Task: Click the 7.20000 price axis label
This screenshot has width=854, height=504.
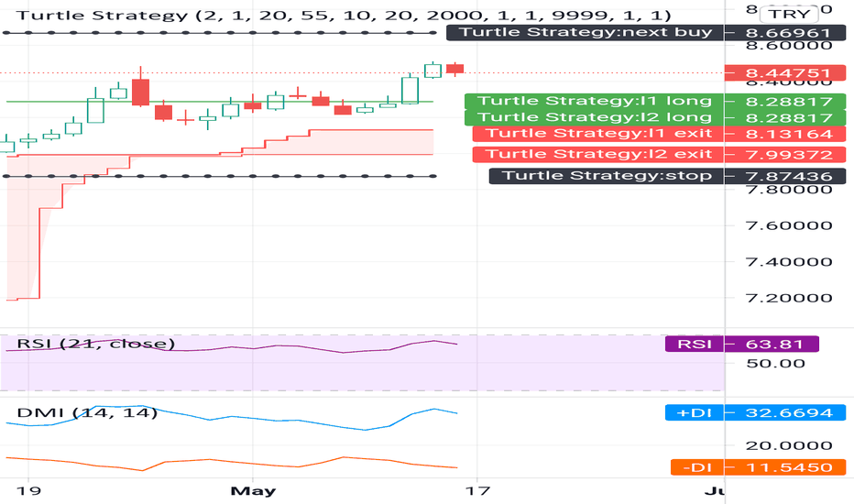Action: pyautogui.click(x=789, y=298)
